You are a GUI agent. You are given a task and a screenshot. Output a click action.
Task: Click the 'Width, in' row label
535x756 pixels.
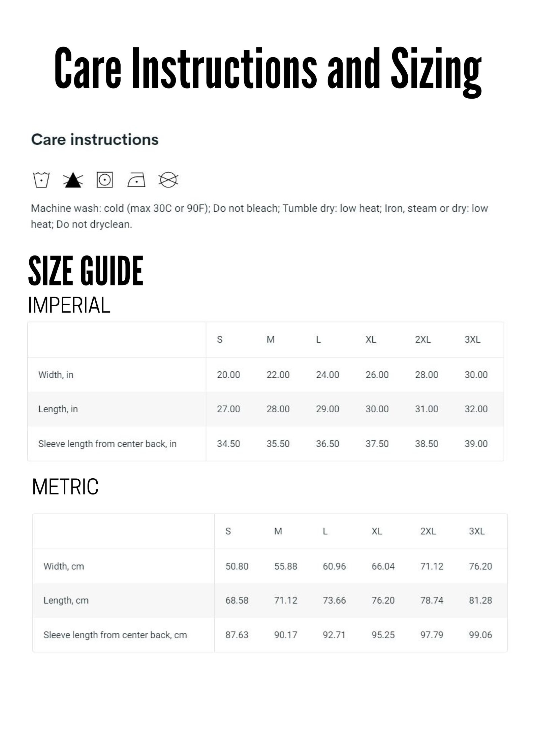56,375
